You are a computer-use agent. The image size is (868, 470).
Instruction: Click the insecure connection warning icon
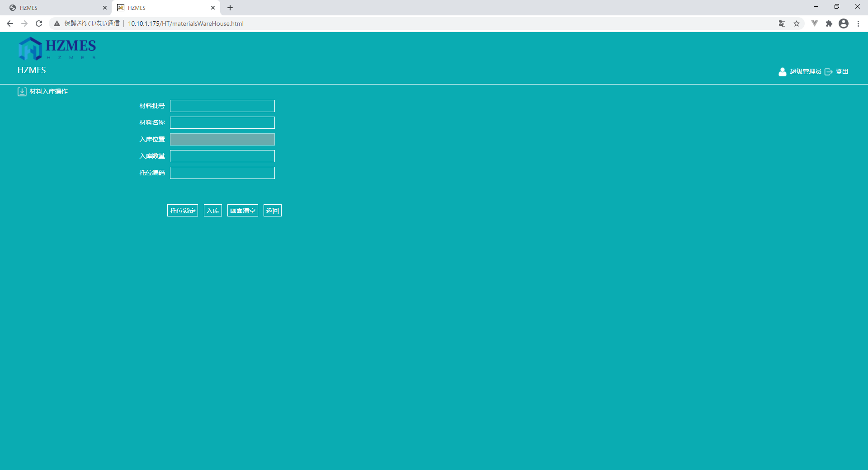57,23
